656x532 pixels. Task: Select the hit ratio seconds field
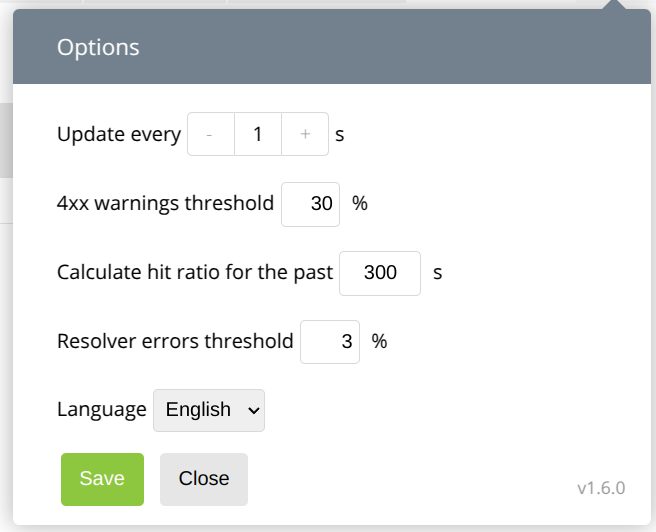pos(380,272)
